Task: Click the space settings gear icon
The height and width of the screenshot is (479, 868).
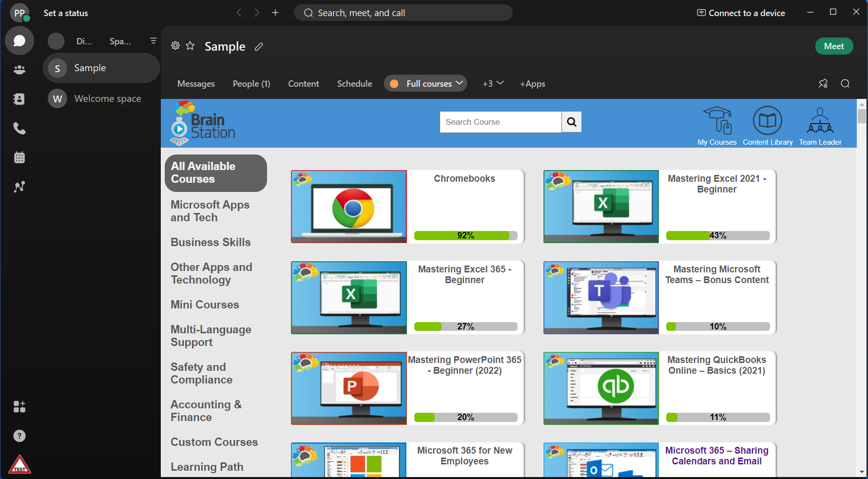Action: point(175,46)
